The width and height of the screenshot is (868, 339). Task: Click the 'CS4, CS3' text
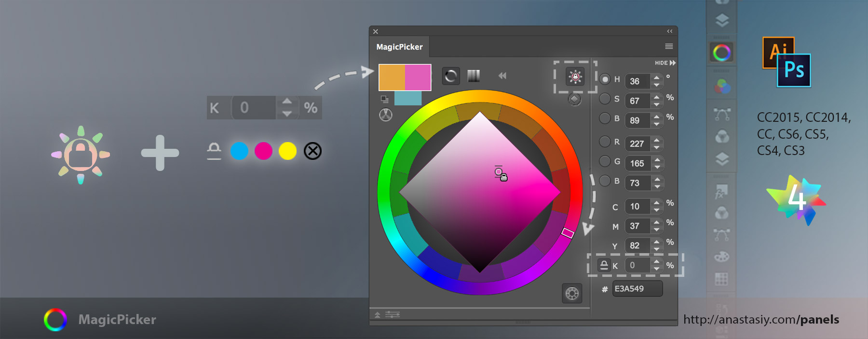pos(781,151)
